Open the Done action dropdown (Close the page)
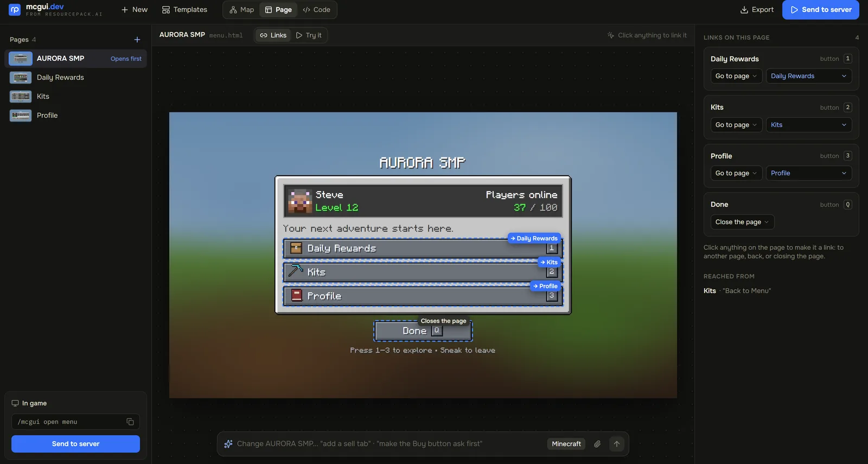The image size is (868, 464). (742, 222)
